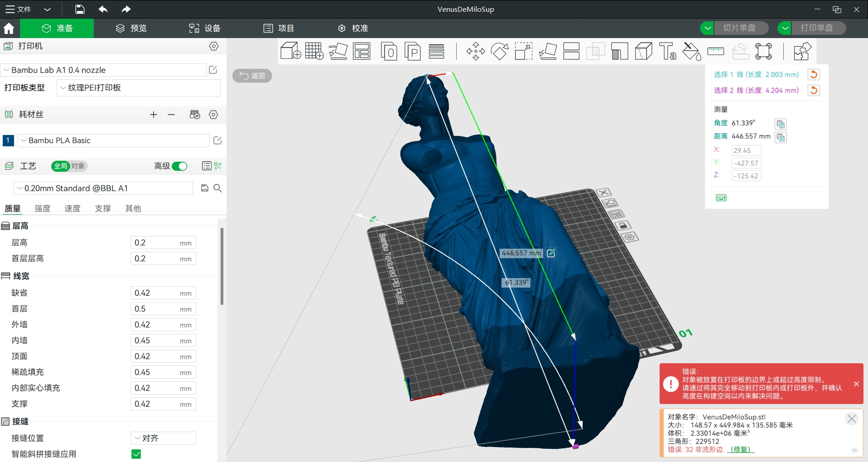The width and height of the screenshot is (868, 462).
Task: Switch to the 项目 project tab
Action: click(279, 28)
